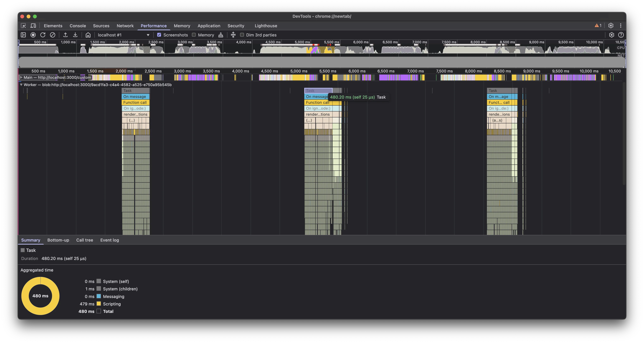Image resolution: width=644 pixels, height=343 pixels.
Task: Click the download profile icon
Action: (x=75, y=35)
